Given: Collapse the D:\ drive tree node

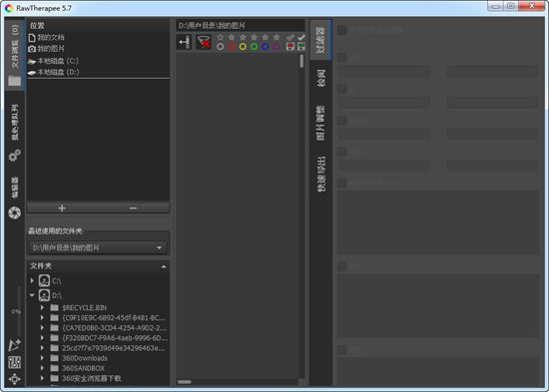Looking at the screenshot, I should pyautogui.click(x=32, y=295).
